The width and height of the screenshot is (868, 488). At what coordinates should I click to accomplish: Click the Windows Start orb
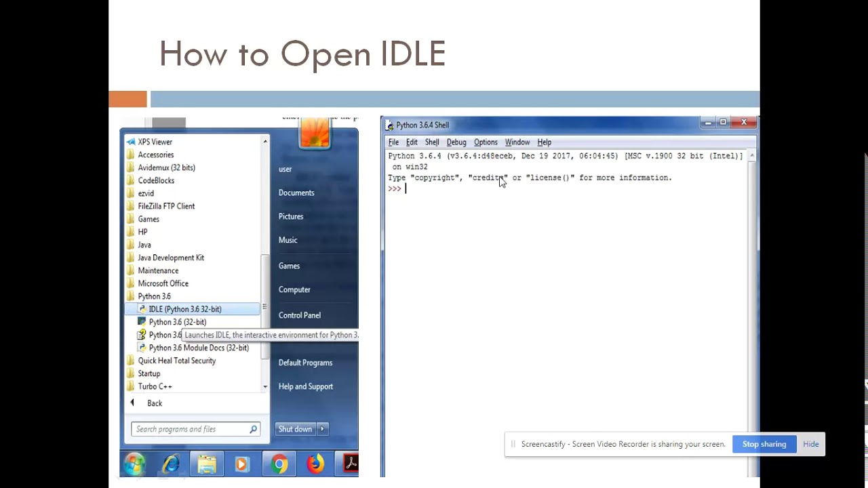click(x=135, y=464)
